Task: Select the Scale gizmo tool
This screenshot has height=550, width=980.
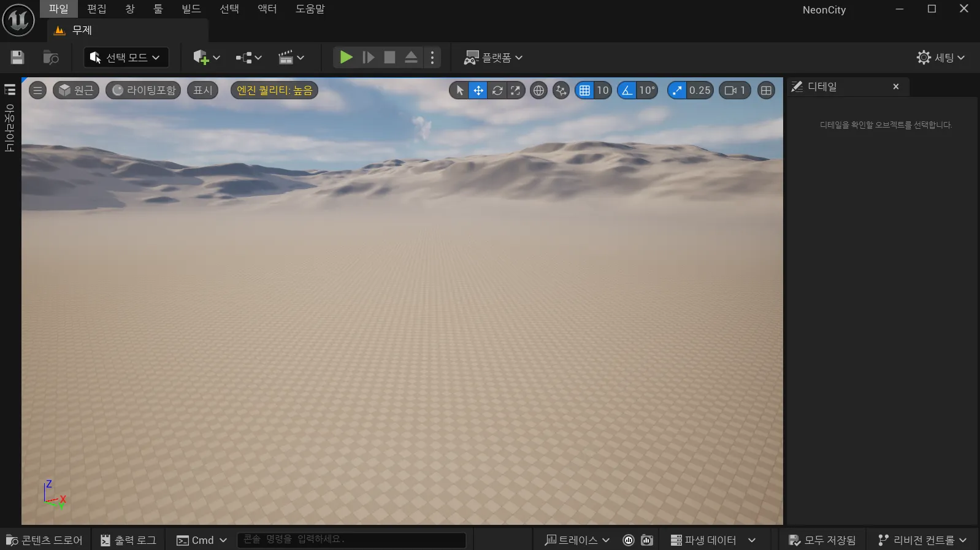Action: 515,90
